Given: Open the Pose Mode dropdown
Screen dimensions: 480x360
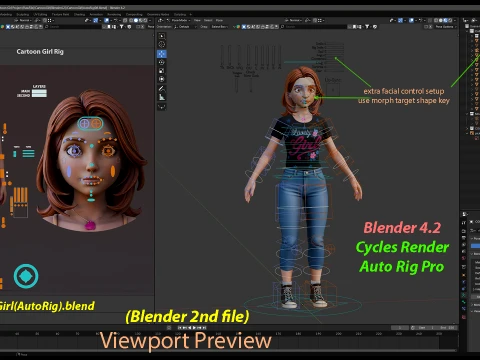Looking at the screenshot, I should pos(179,20).
